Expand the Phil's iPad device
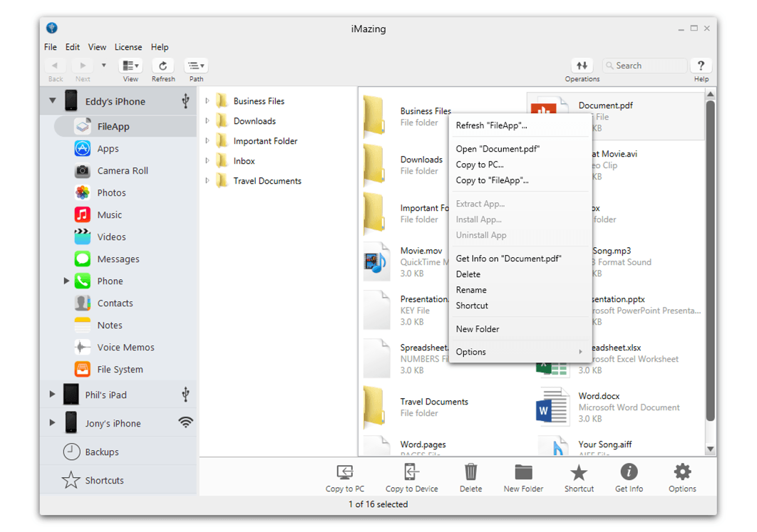The image size is (757, 532). 52,394
